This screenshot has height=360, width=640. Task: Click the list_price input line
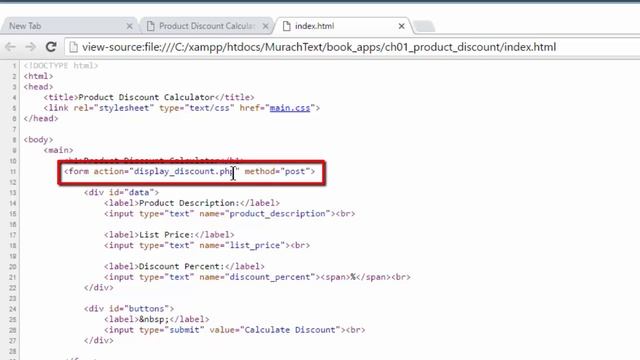coord(207,245)
